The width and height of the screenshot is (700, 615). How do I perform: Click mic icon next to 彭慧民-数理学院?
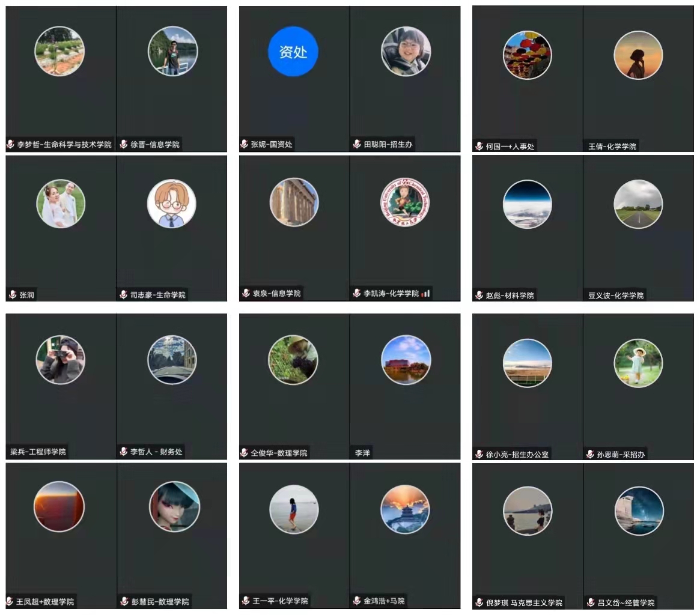(x=124, y=602)
